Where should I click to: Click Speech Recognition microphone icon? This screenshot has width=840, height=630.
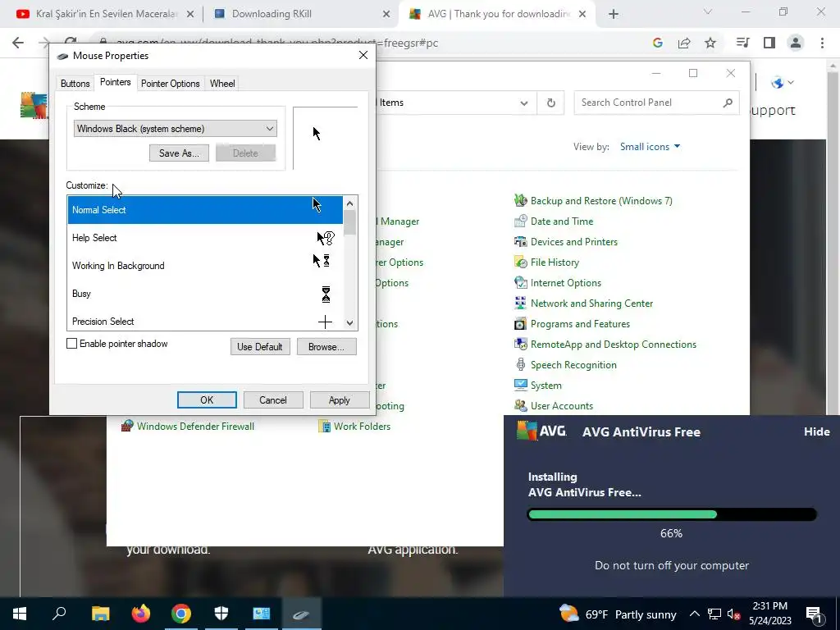[520, 365]
